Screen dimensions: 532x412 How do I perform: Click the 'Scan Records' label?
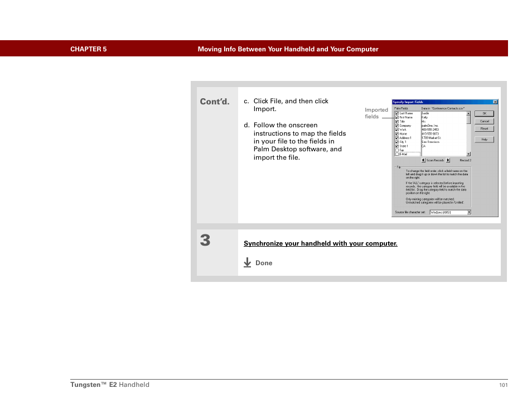436,160
